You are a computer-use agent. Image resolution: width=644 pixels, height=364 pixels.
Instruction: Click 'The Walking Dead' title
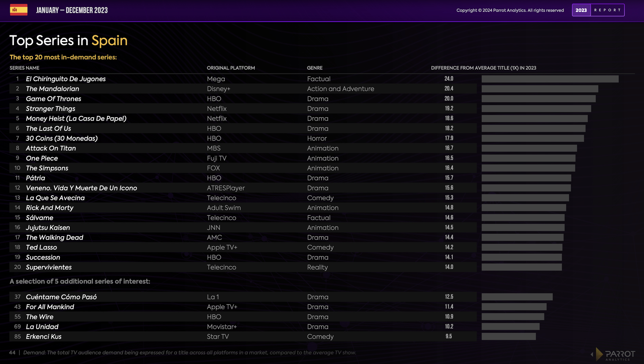pos(54,238)
